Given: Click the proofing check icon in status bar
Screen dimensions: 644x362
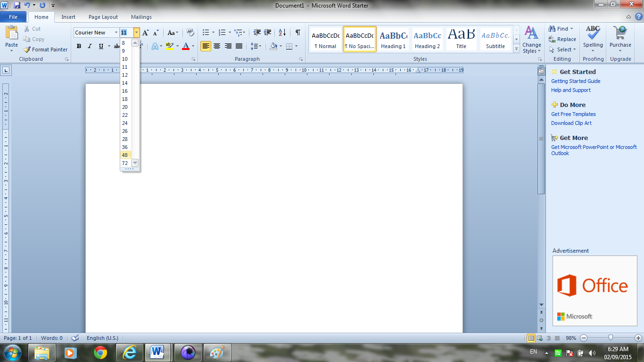Looking at the screenshot, I should (74, 338).
